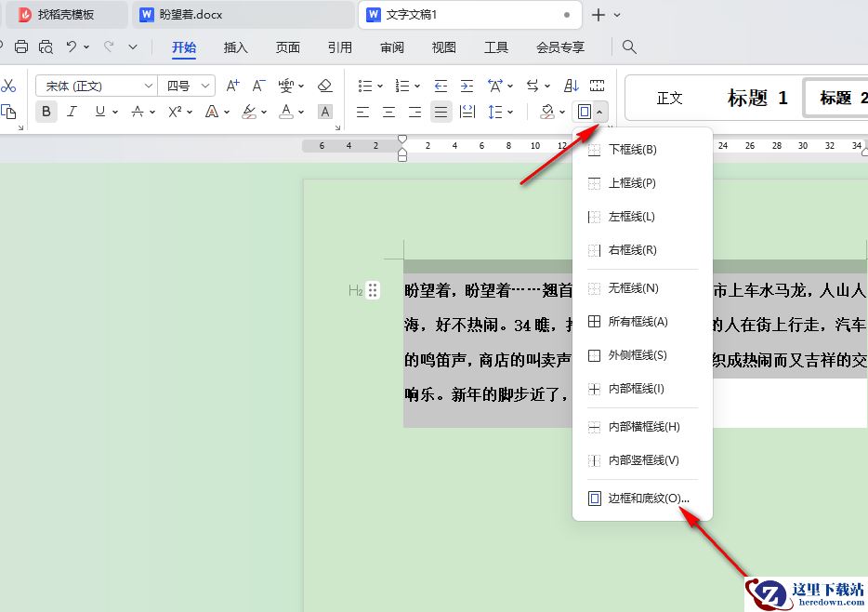
Task: Switch to 页面 ribbon tab
Action: tap(288, 47)
